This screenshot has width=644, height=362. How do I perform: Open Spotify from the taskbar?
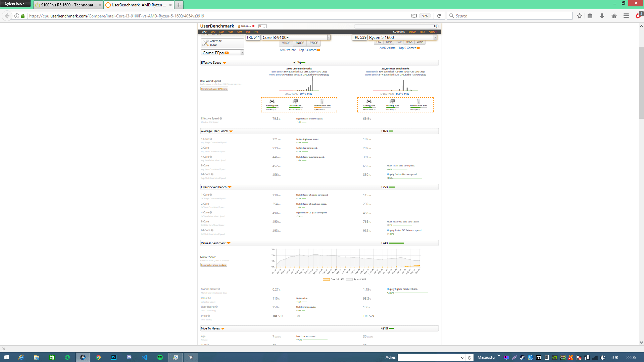pos(160,357)
